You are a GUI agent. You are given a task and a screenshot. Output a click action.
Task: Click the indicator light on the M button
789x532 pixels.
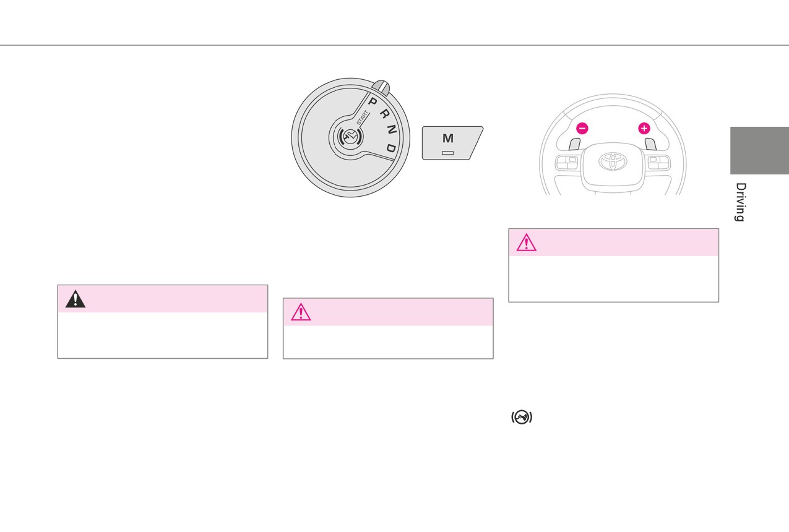pyautogui.click(x=447, y=153)
